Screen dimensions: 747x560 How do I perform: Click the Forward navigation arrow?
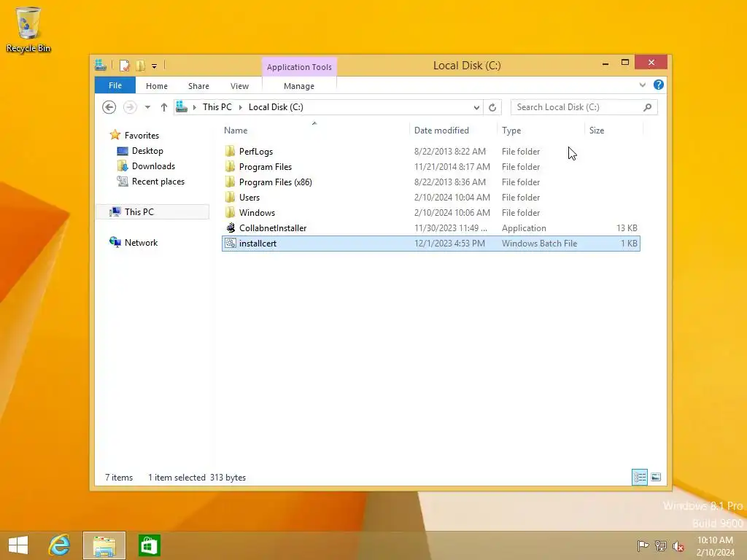pos(130,107)
